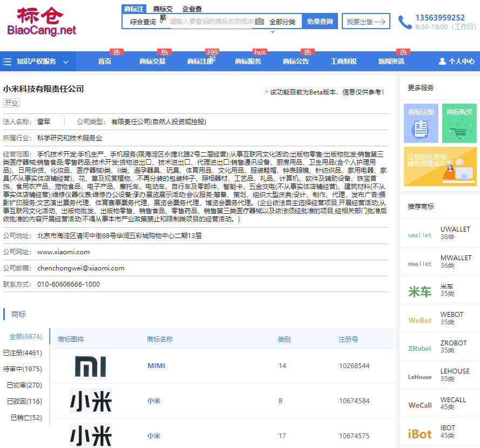The image size is (480, 448).
Task: Filter trademarks by 已注册(4461)
Action: [22, 353]
